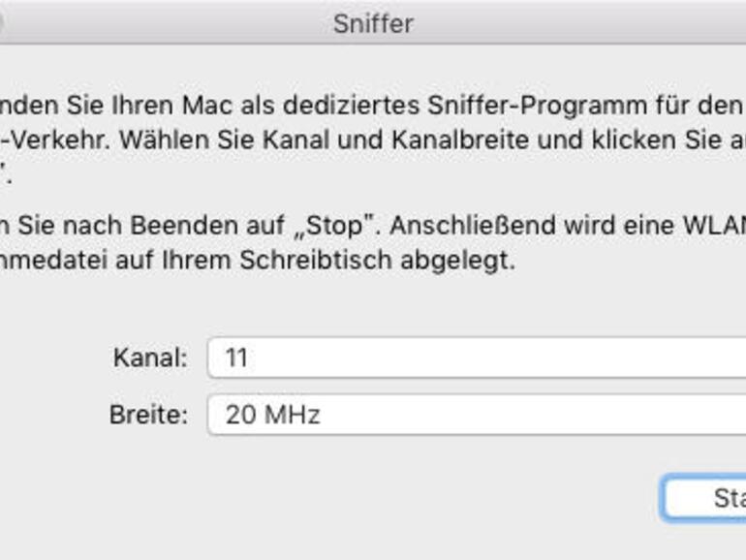Open the Kanal dropdown

coord(477,358)
